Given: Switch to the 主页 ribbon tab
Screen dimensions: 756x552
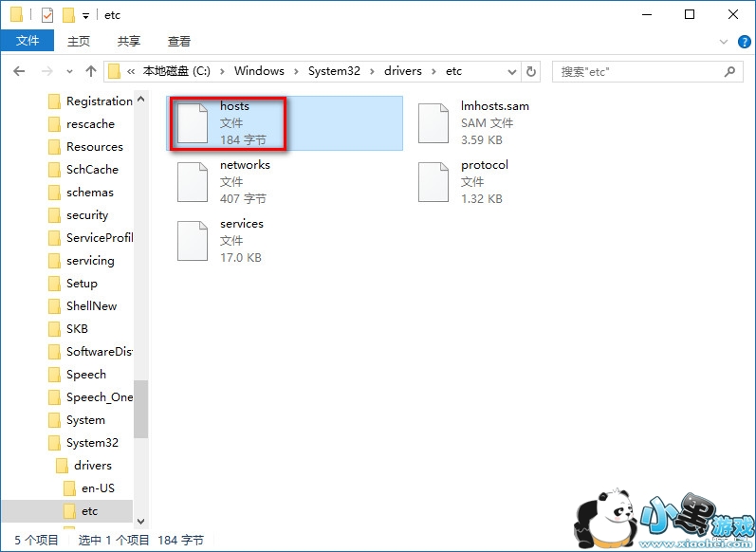Looking at the screenshot, I should 79,41.
